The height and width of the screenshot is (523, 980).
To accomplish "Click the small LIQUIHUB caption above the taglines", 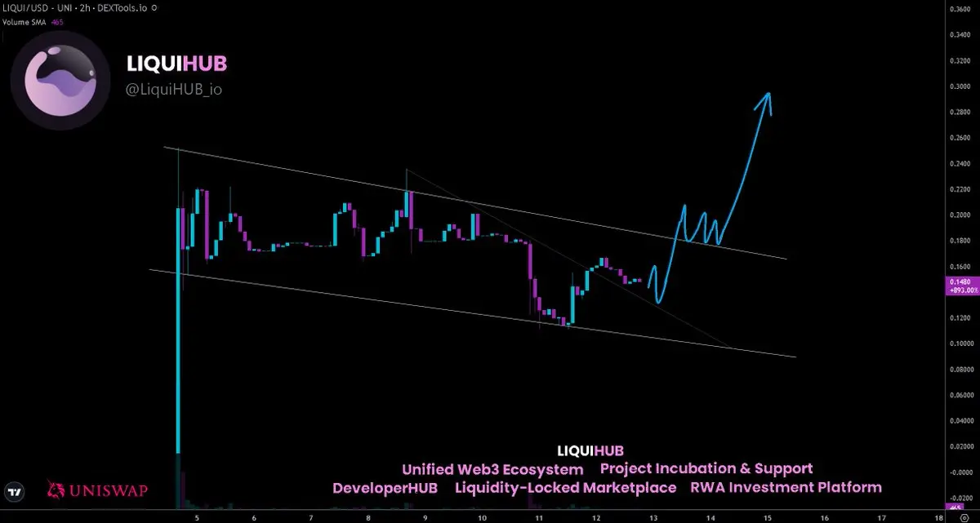I will [590, 450].
